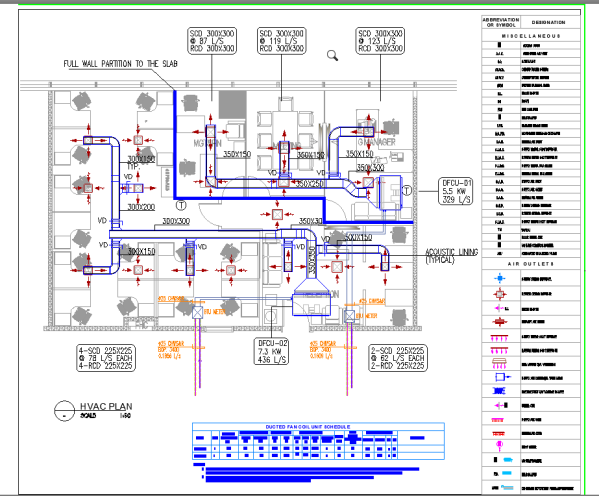Click the solid dark-red diffuser legend symbol

499,322
